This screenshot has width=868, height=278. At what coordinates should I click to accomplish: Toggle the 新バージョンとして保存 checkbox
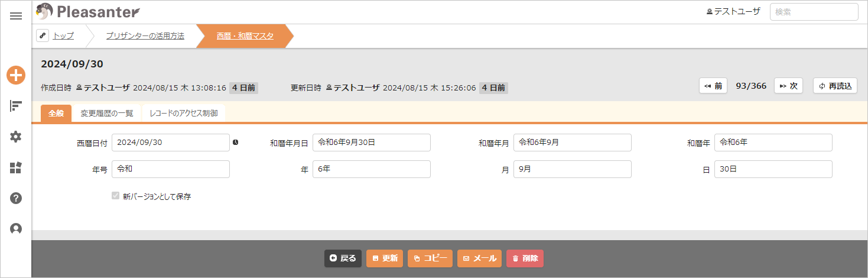(116, 196)
